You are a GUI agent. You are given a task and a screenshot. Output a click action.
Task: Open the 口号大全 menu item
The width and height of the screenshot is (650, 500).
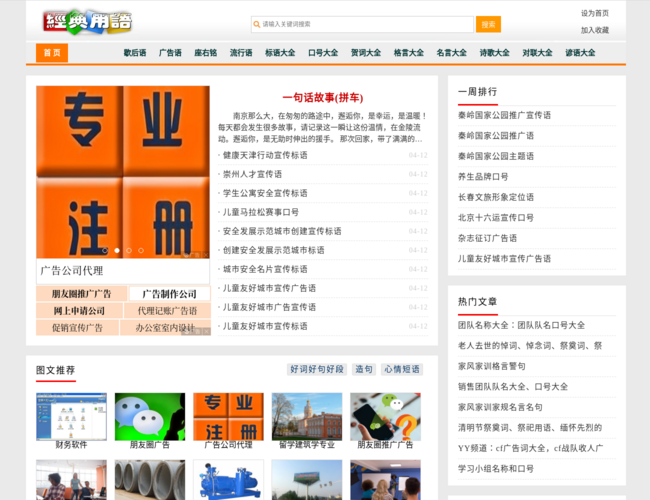323,53
